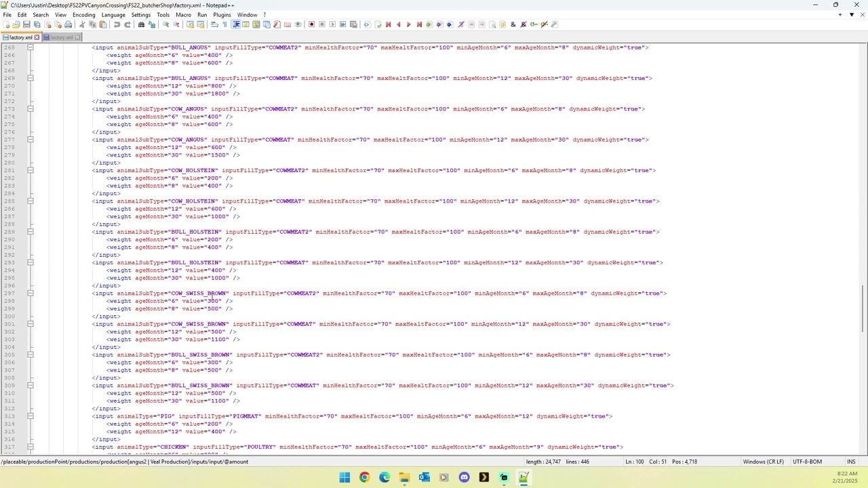Screen dimensions: 868x488
Task: Open the Plugins menu
Action: 222,15
